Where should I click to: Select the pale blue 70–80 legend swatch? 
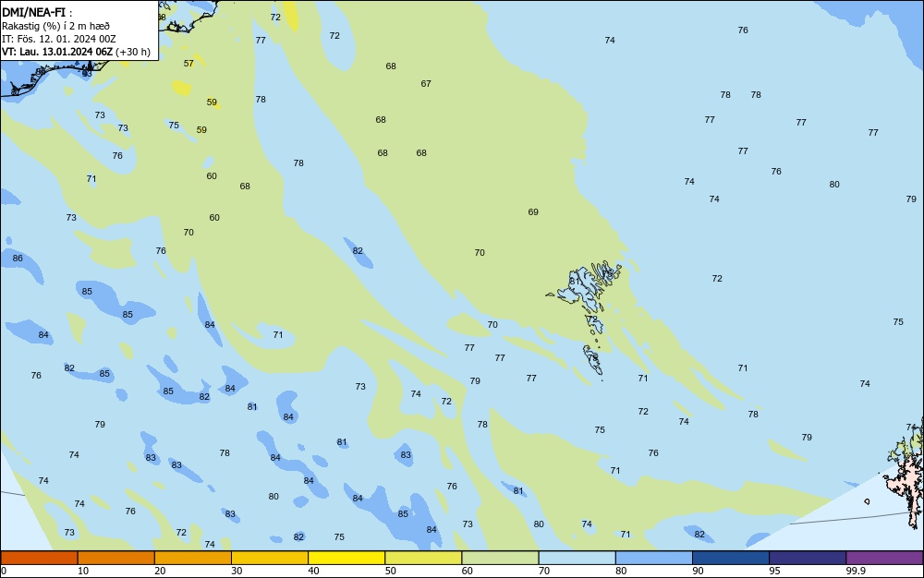pos(577,558)
